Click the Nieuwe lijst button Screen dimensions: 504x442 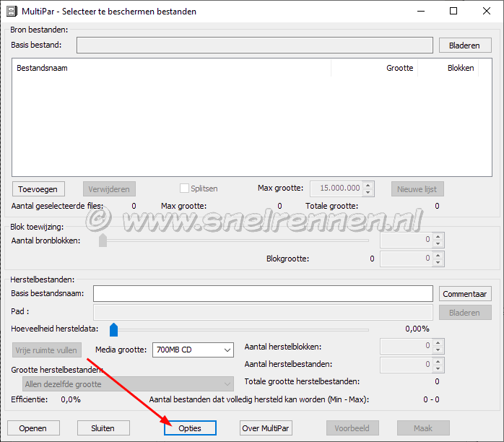[417, 189]
